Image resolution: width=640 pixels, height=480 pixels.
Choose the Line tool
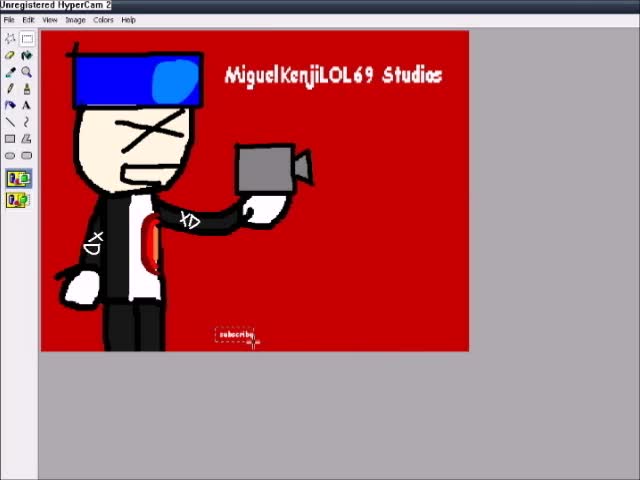tap(10, 122)
